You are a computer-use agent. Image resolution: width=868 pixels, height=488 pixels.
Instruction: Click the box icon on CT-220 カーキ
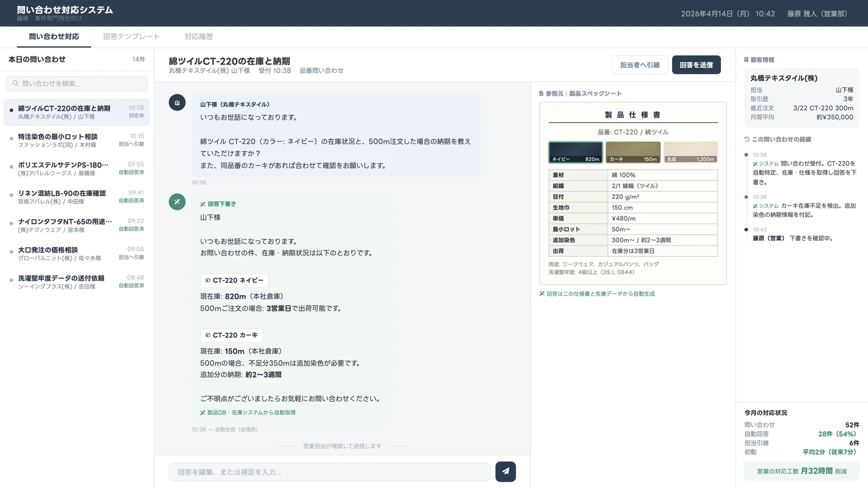click(208, 335)
